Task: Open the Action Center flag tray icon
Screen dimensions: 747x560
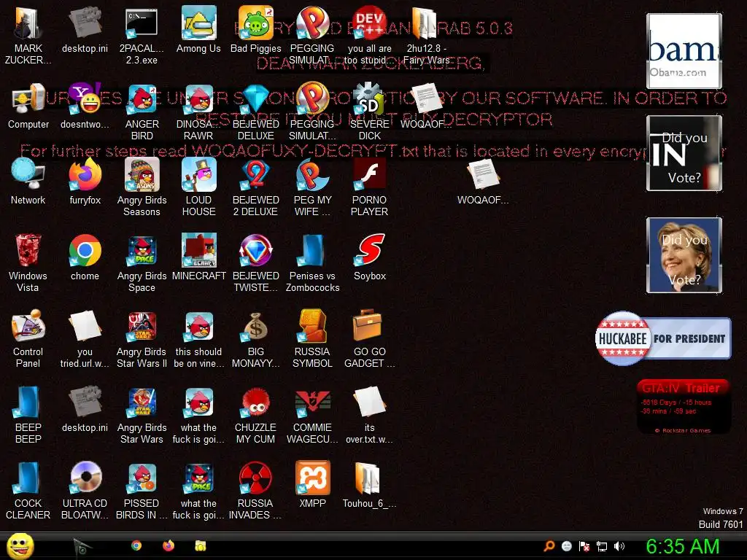Action: (584, 546)
